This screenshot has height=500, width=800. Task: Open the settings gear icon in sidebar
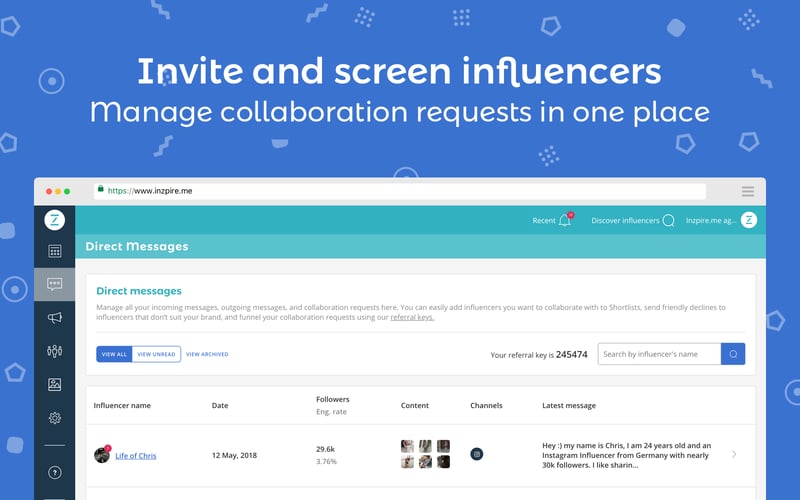(55, 418)
